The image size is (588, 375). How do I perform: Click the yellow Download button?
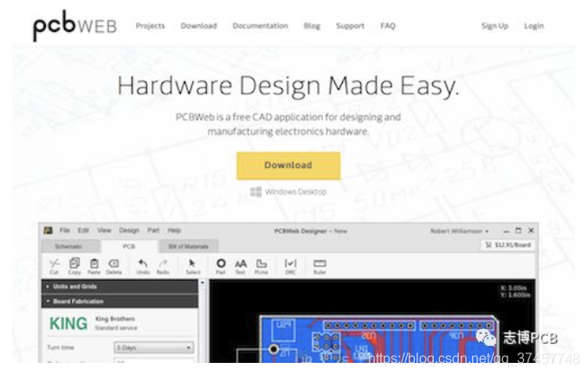pyautogui.click(x=288, y=165)
